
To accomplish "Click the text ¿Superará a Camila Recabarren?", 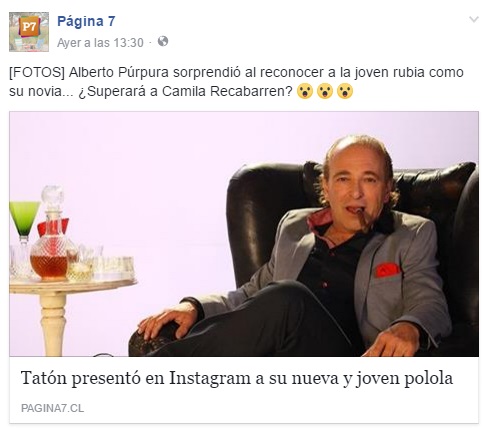I will pyautogui.click(x=185, y=91).
